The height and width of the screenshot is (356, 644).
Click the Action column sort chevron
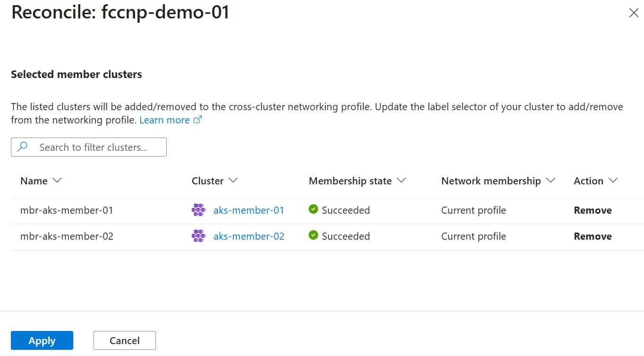pyautogui.click(x=613, y=181)
